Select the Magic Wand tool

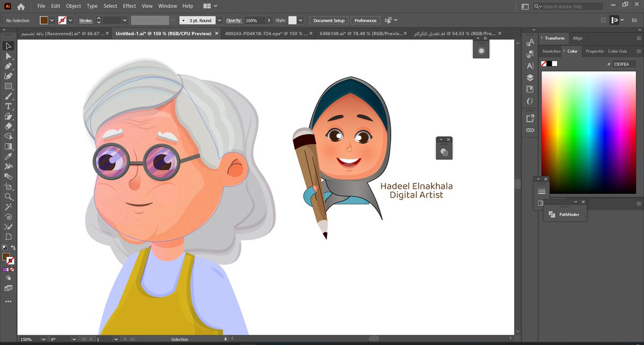point(8,207)
